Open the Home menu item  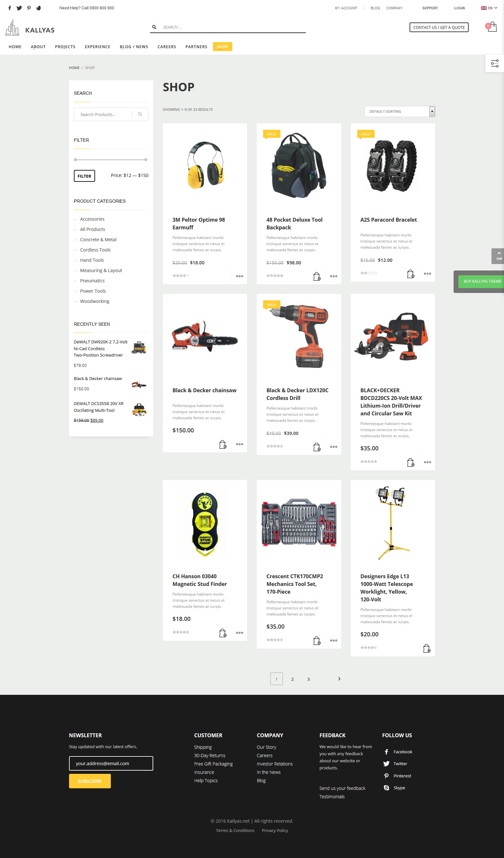click(x=15, y=47)
